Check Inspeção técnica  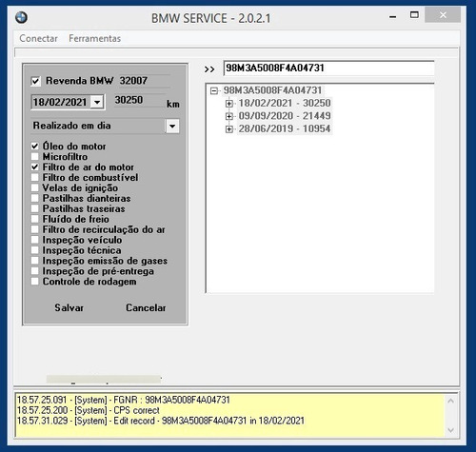[x=34, y=250]
